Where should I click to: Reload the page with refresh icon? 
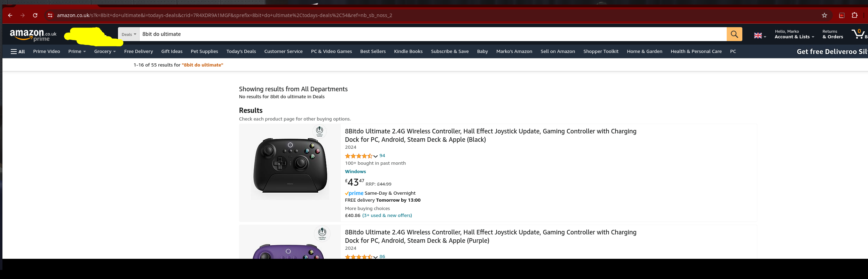[35, 15]
